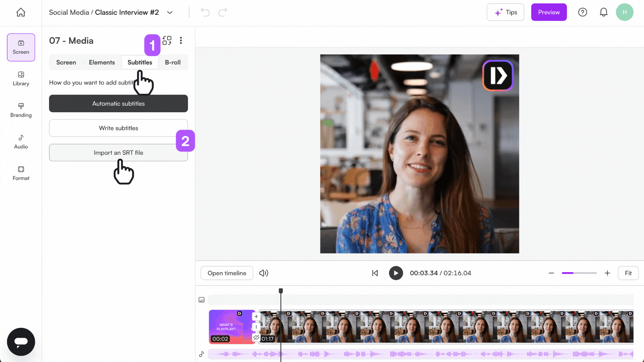The height and width of the screenshot is (362, 644).
Task: Switch to the B-roll tab
Action: pos(172,62)
